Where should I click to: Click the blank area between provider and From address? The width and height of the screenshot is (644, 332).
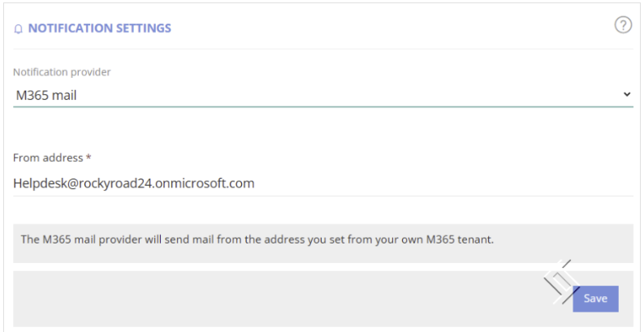[323, 129]
